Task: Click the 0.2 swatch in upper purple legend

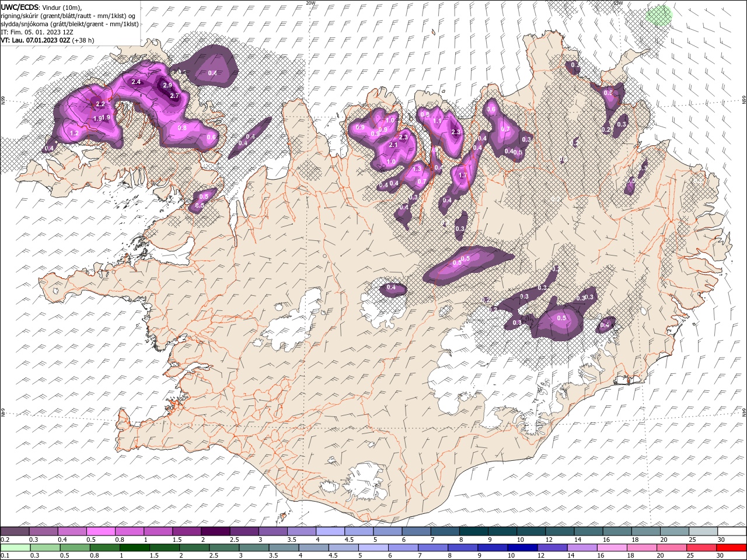Action: click(x=15, y=531)
